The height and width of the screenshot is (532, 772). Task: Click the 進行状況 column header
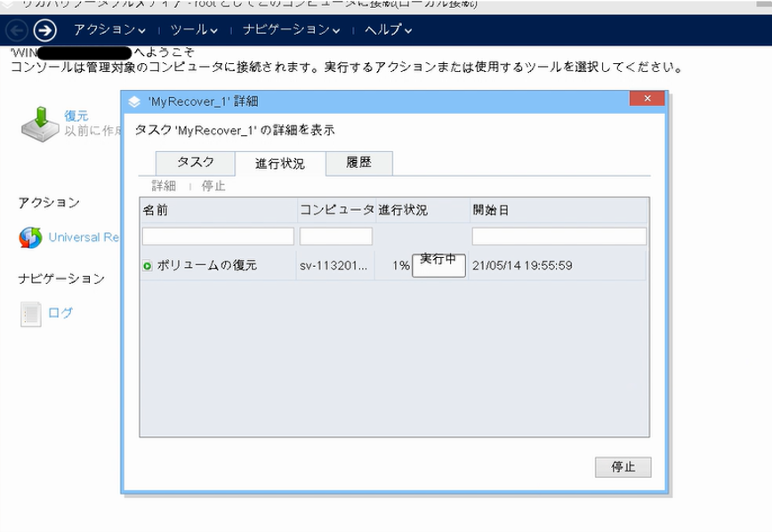coord(422,210)
